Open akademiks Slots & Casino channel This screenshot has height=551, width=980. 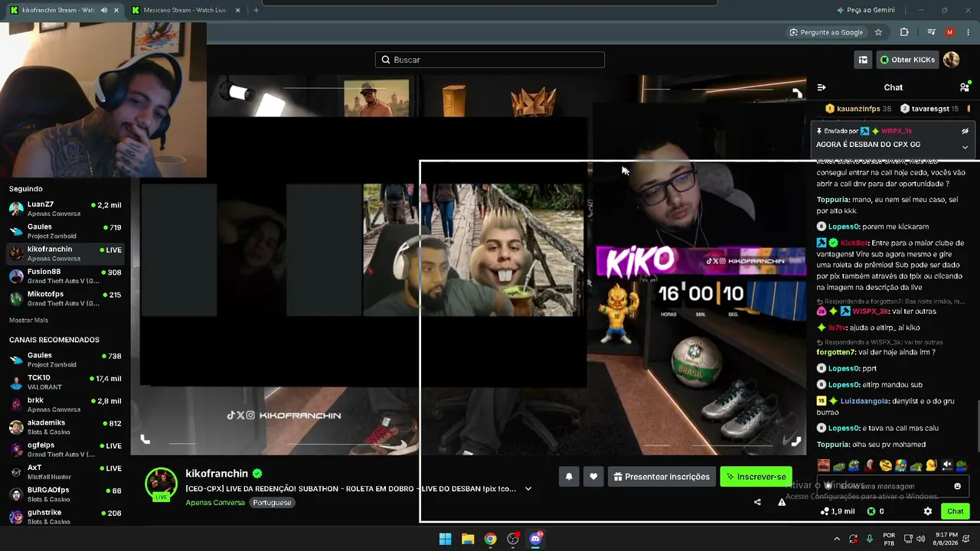[x=65, y=427]
